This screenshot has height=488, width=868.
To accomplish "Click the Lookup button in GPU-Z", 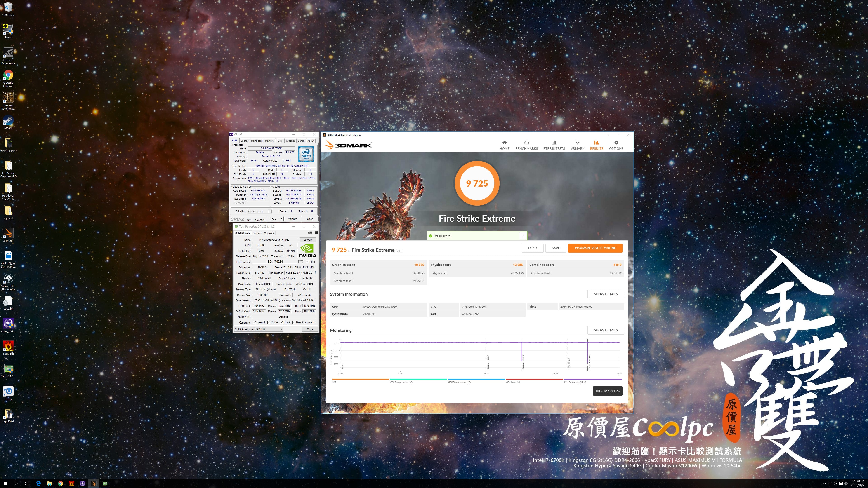I will coord(308,240).
